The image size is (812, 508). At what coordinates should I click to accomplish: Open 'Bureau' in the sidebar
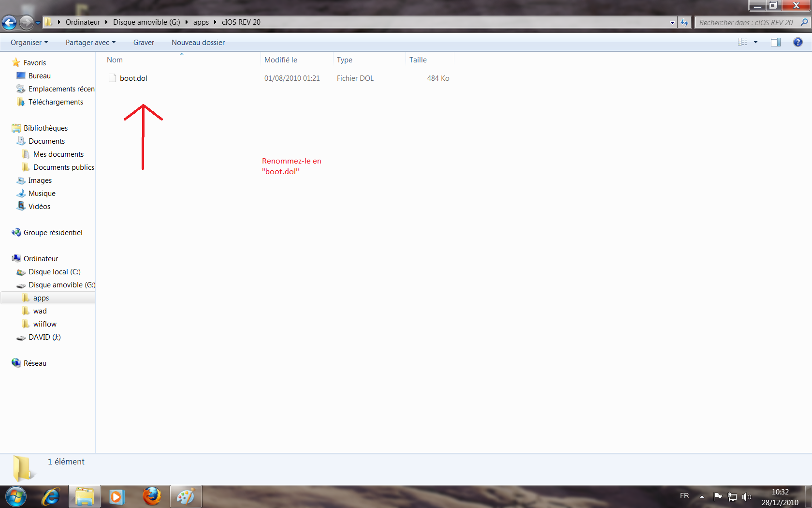pyautogui.click(x=40, y=76)
